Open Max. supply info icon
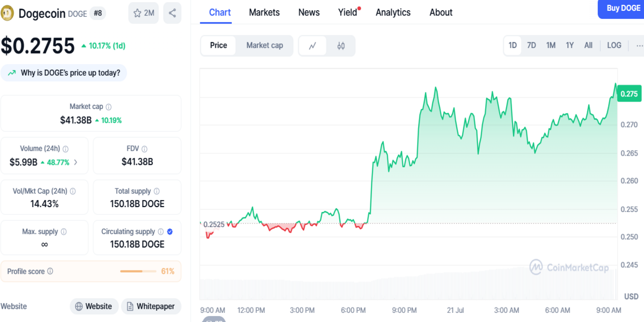 [x=63, y=232]
